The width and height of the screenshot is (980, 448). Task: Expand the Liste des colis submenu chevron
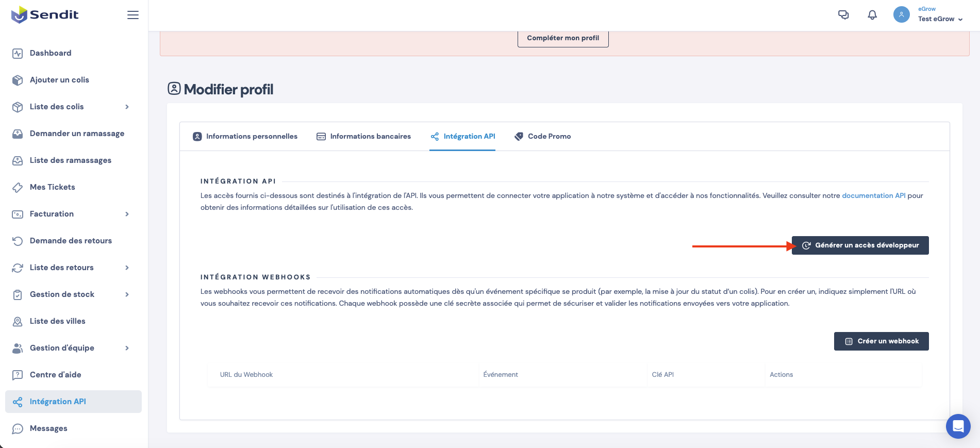[127, 107]
